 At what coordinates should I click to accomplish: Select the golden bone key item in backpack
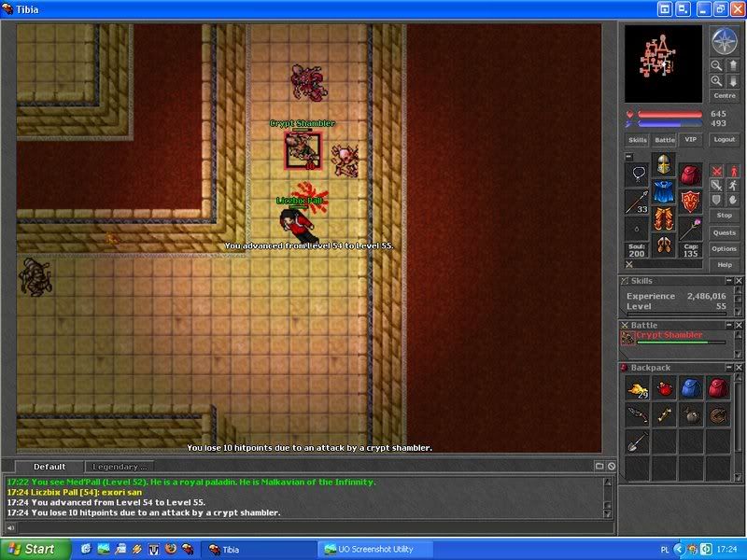(664, 415)
